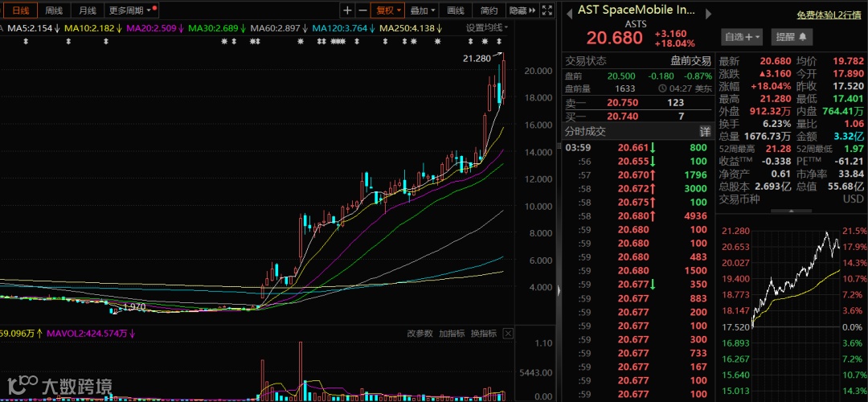
Task: Click tick trade row with volume 1796
Action: (637, 175)
